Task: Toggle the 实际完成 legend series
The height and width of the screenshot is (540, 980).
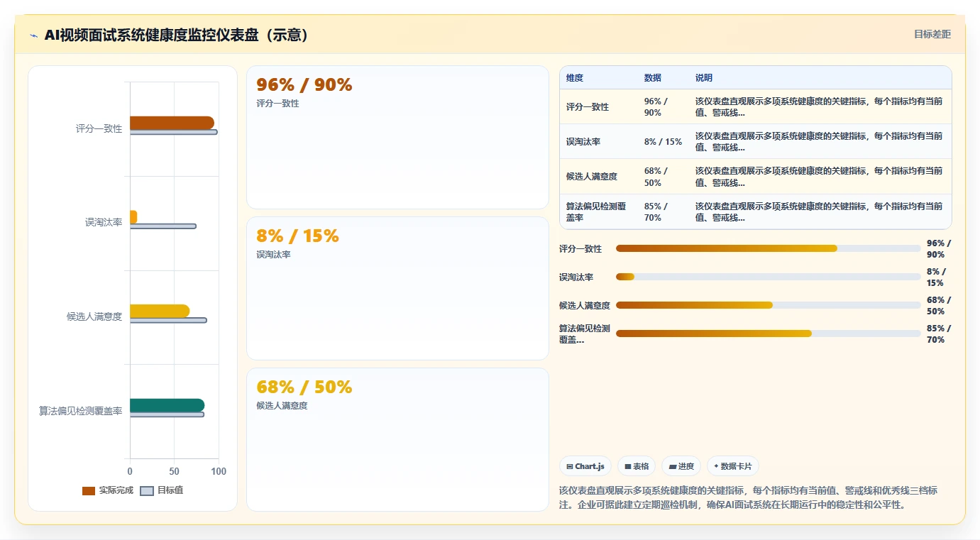Action: point(108,490)
